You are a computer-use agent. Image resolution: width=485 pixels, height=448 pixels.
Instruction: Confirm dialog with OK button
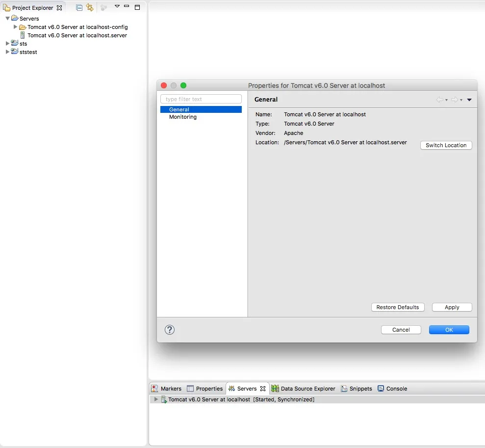pos(449,330)
